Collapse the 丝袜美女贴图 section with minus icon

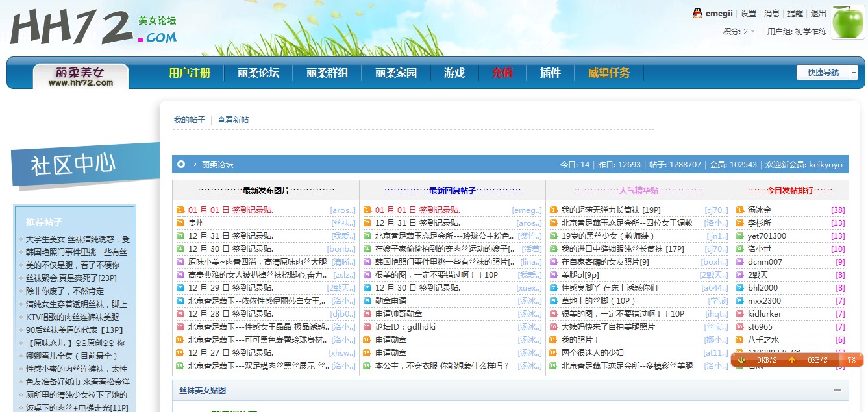pos(837,391)
